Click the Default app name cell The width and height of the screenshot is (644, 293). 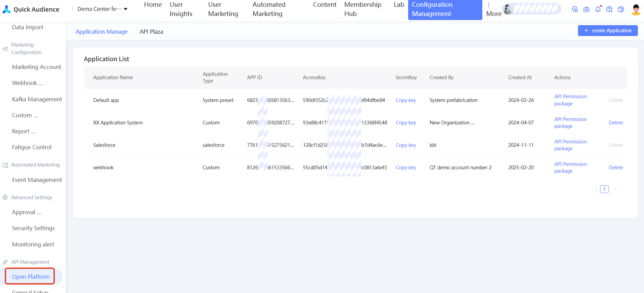106,100
